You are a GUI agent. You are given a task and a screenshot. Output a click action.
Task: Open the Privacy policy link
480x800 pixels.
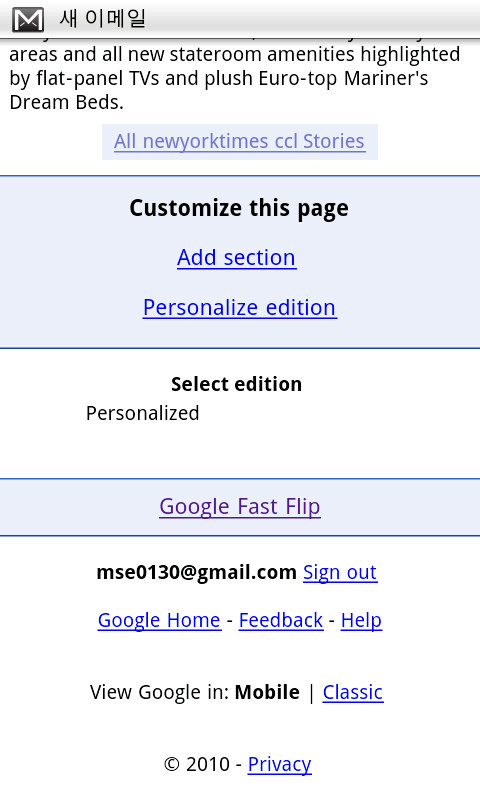coord(280,764)
